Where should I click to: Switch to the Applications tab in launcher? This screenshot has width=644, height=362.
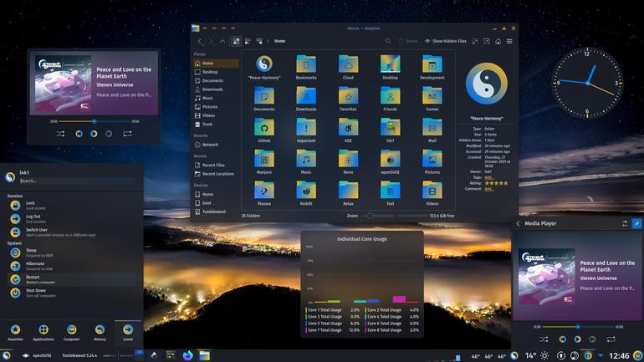[43, 333]
